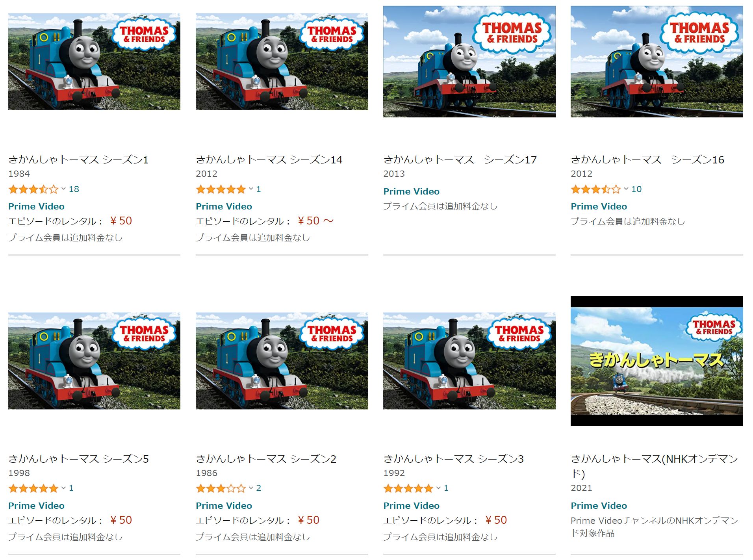Open the Season 1 star rating icon
The width and height of the screenshot is (753, 560).
pyautogui.click(x=33, y=189)
